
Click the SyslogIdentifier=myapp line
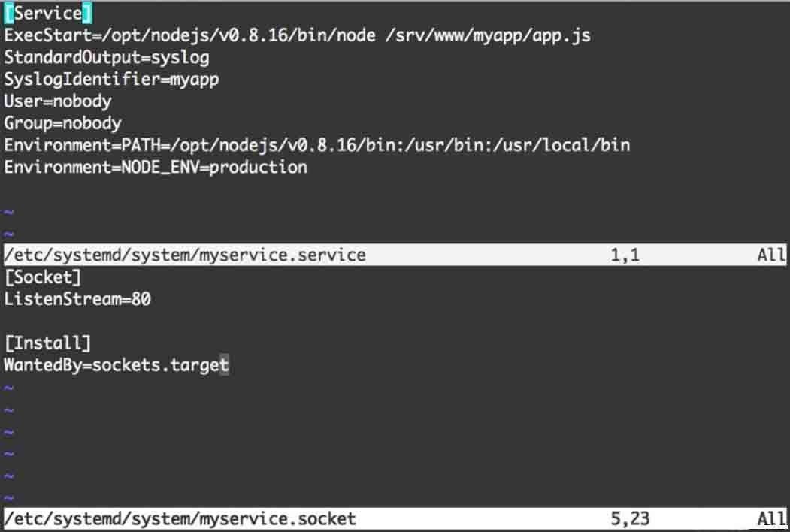click(111, 79)
